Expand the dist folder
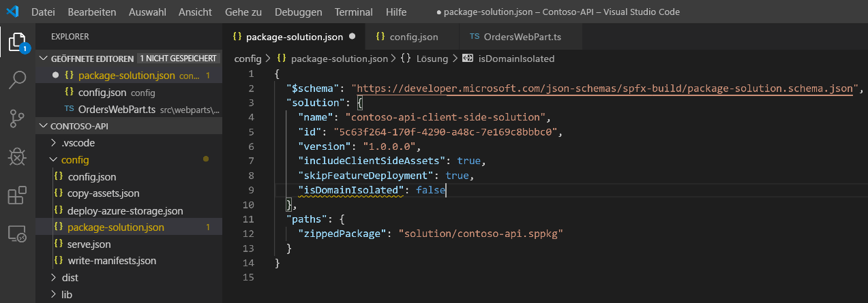 click(129, 277)
